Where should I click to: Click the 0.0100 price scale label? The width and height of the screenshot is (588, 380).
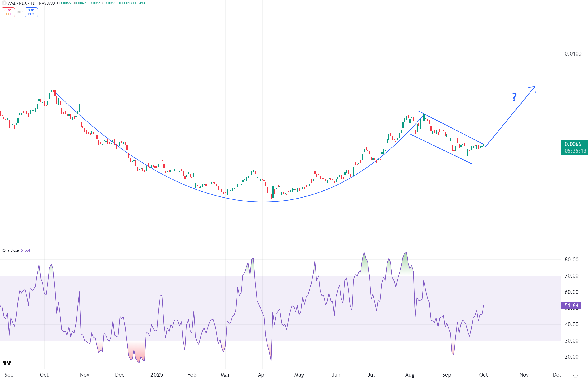573,54
